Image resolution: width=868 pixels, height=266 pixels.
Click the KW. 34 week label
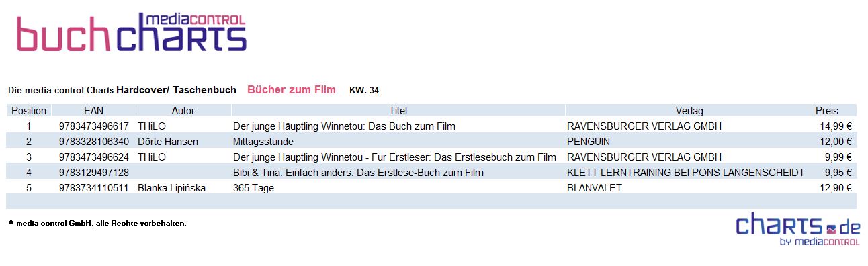click(x=364, y=90)
